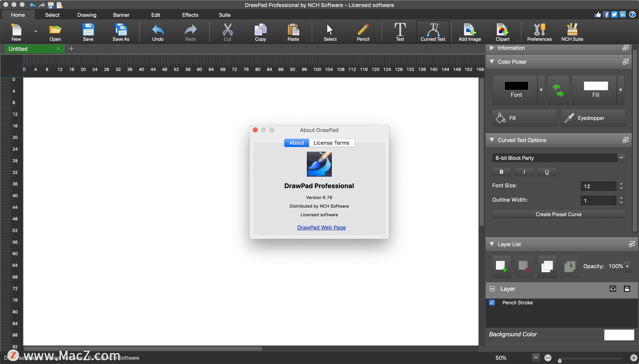The height and width of the screenshot is (364, 639).
Task: Toggle the Layer lock icon
Action: tap(627, 289)
